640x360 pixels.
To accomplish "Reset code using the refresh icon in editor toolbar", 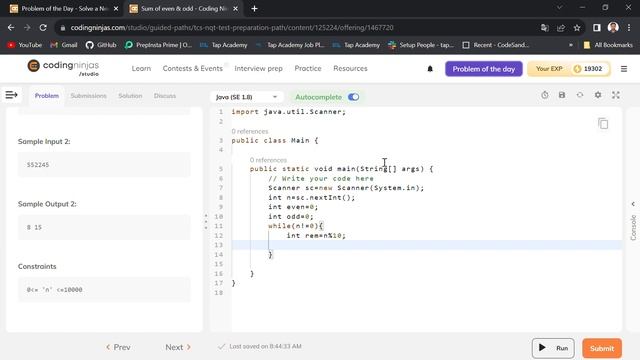I will pos(580,95).
